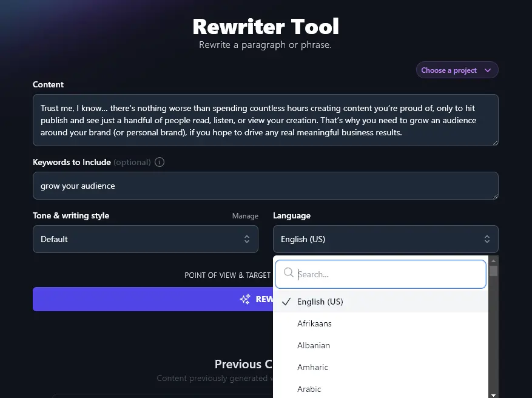The width and height of the screenshot is (532, 398).
Task: Choose Albanian in the language list
Action: (x=314, y=345)
